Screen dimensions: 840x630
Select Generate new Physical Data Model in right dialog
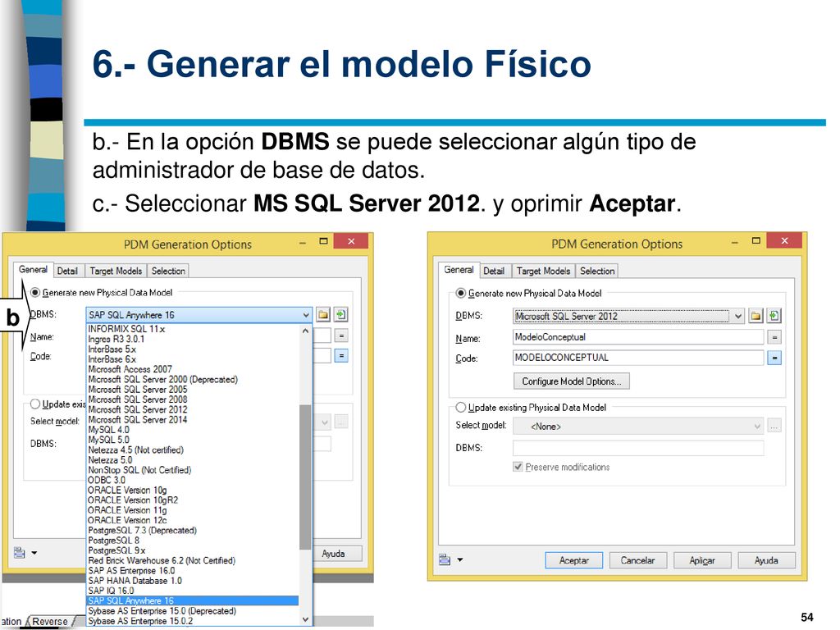[x=461, y=293]
